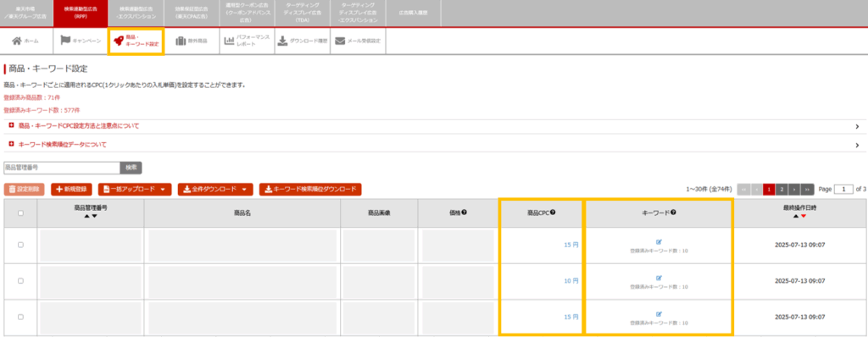Jump to last page with double-right arrow

point(808,190)
